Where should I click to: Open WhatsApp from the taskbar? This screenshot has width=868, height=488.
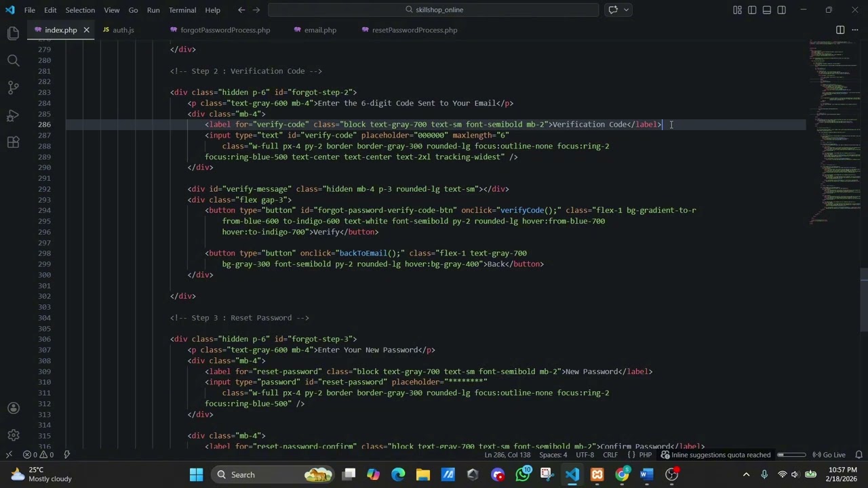[x=523, y=474]
